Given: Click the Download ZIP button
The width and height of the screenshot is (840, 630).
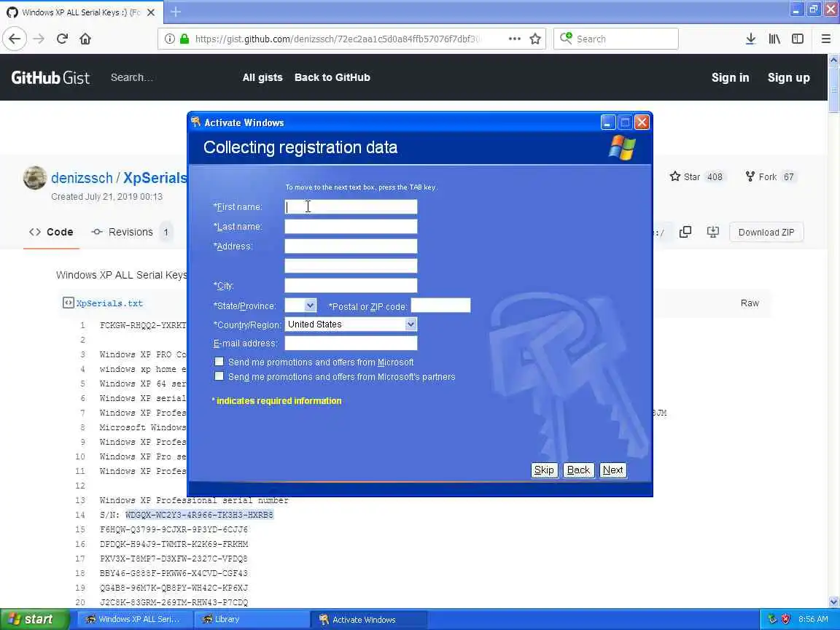Looking at the screenshot, I should 766,232.
